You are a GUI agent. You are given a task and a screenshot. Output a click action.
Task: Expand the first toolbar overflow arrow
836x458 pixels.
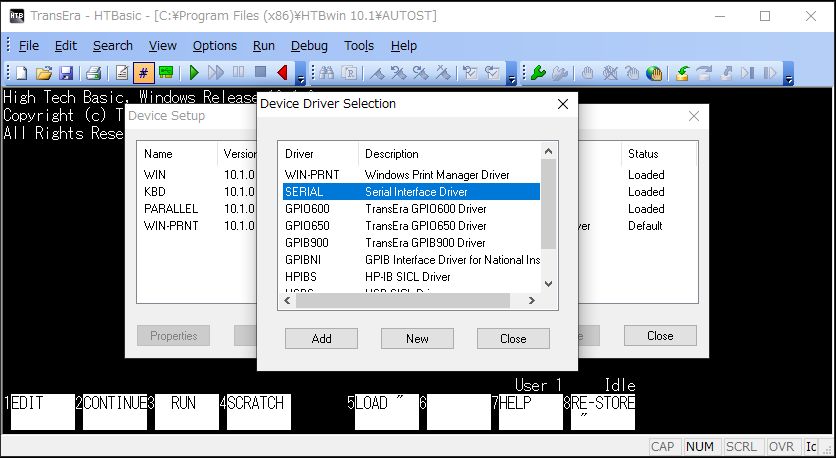(x=301, y=74)
